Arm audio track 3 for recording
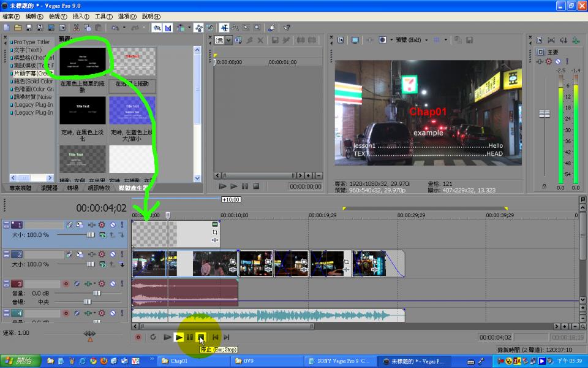The width and height of the screenshot is (588, 368). 66,284
